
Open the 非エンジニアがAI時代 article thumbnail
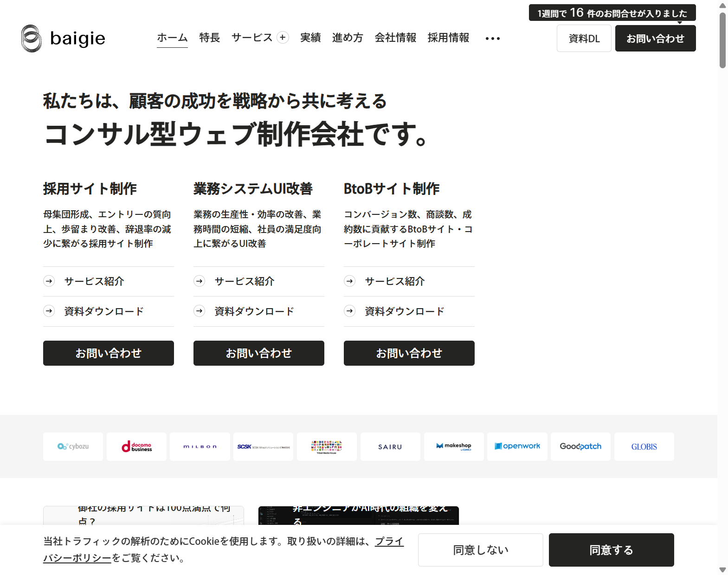359,515
